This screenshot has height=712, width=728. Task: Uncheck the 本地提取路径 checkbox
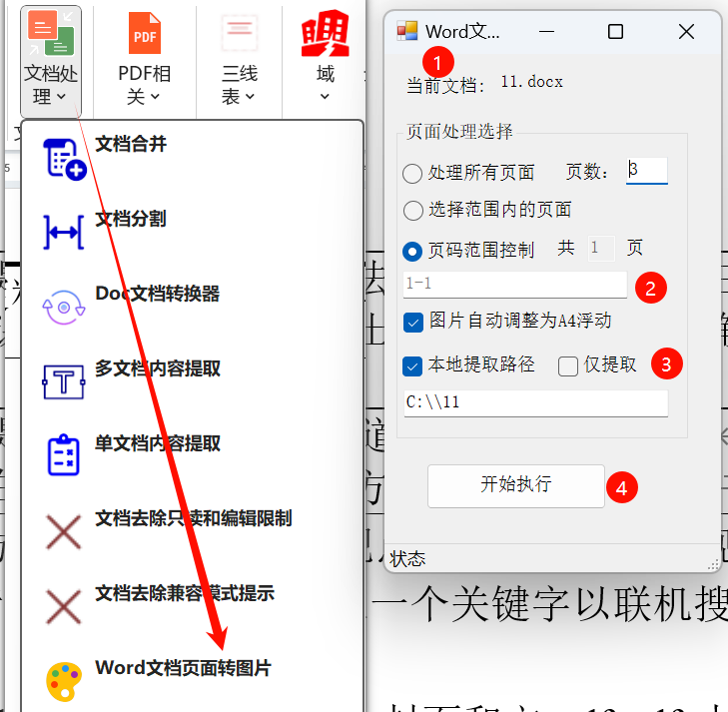click(412, 366)
